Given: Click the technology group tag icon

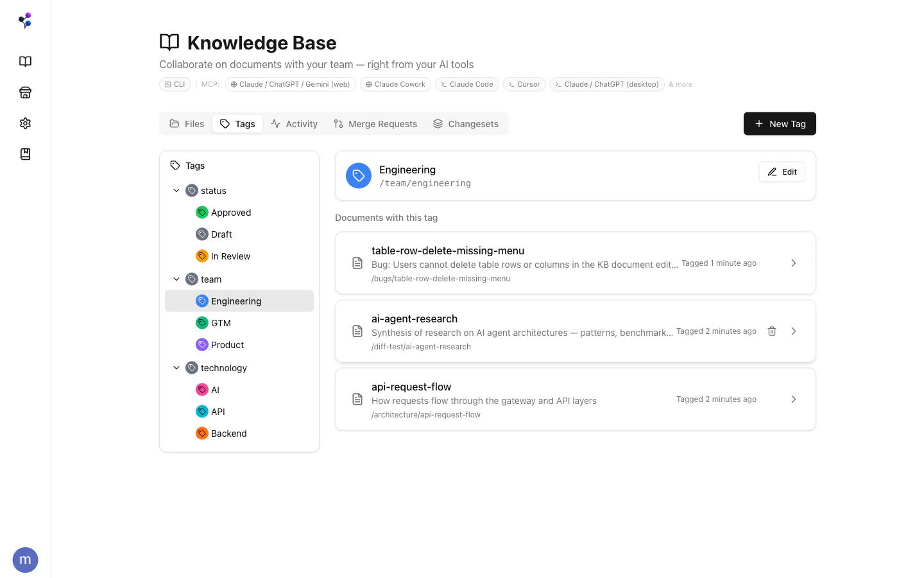Looking at the screenshot, I should click(x=192, y=368).
